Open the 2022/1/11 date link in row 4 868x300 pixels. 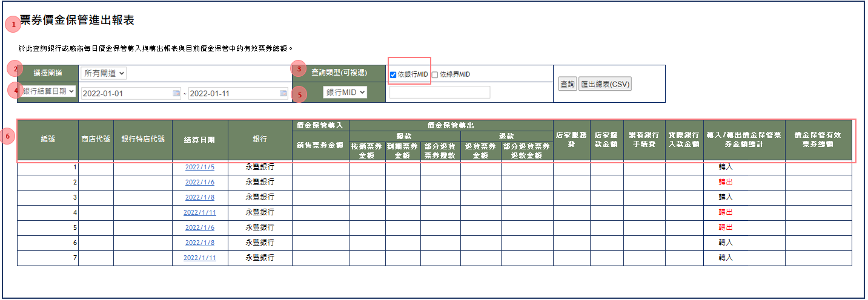[x=200, y=212]
